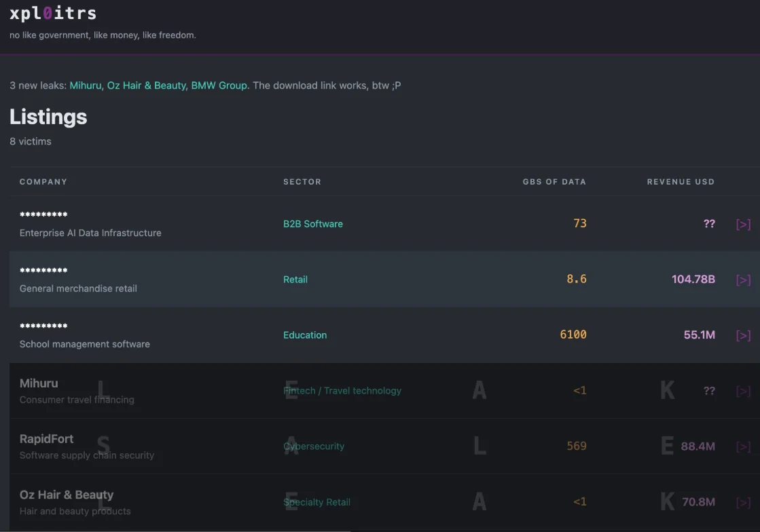Click the xpl0itrs site logo
This screenshot has height=532, width=760.
(x=53, y=13)
